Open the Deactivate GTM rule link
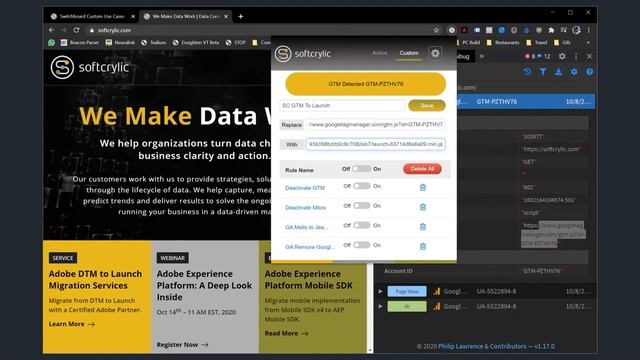 coord(305,188)
